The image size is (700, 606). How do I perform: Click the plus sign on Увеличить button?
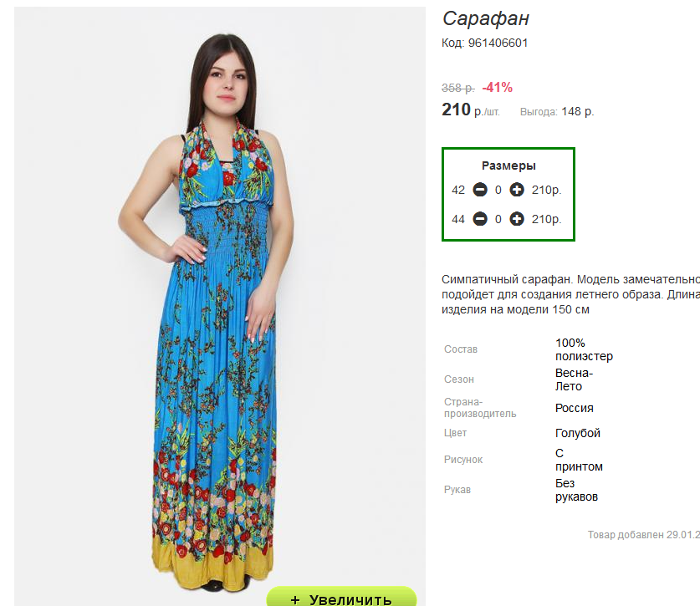[x=295, y=600]
